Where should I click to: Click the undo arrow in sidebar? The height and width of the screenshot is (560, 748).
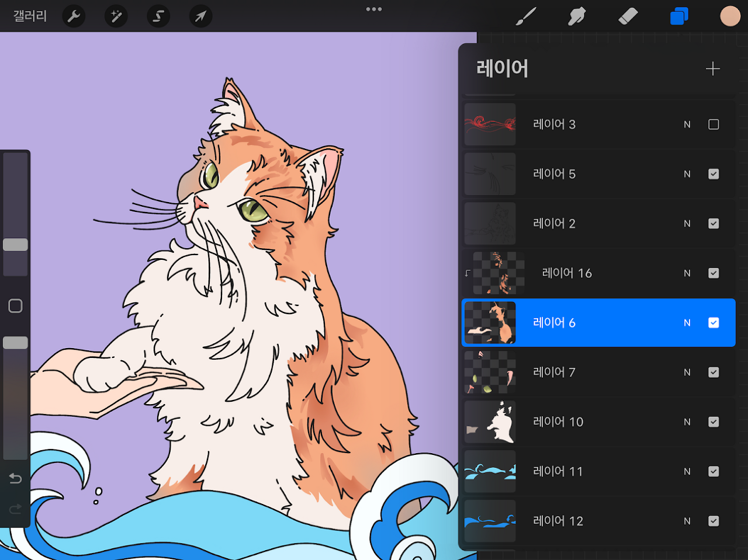[x=15, y=479]
